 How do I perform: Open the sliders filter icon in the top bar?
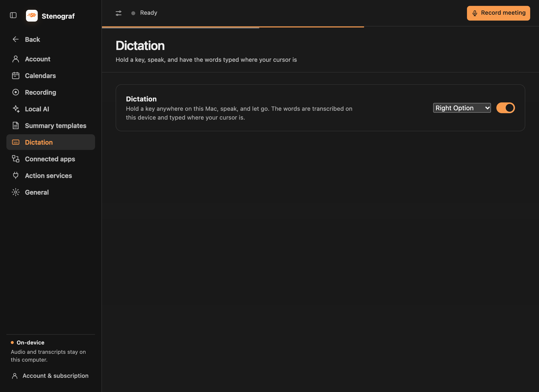click(119, 13)
